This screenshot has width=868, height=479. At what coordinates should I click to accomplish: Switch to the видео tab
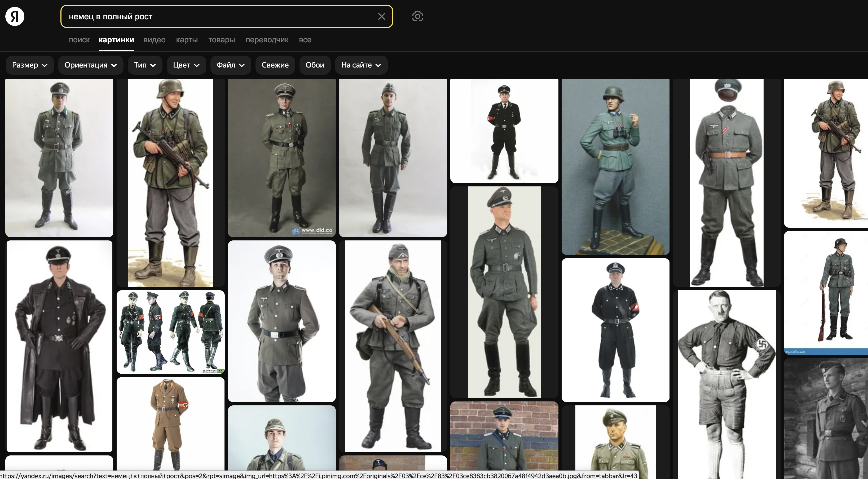click(x=154, y=40)
